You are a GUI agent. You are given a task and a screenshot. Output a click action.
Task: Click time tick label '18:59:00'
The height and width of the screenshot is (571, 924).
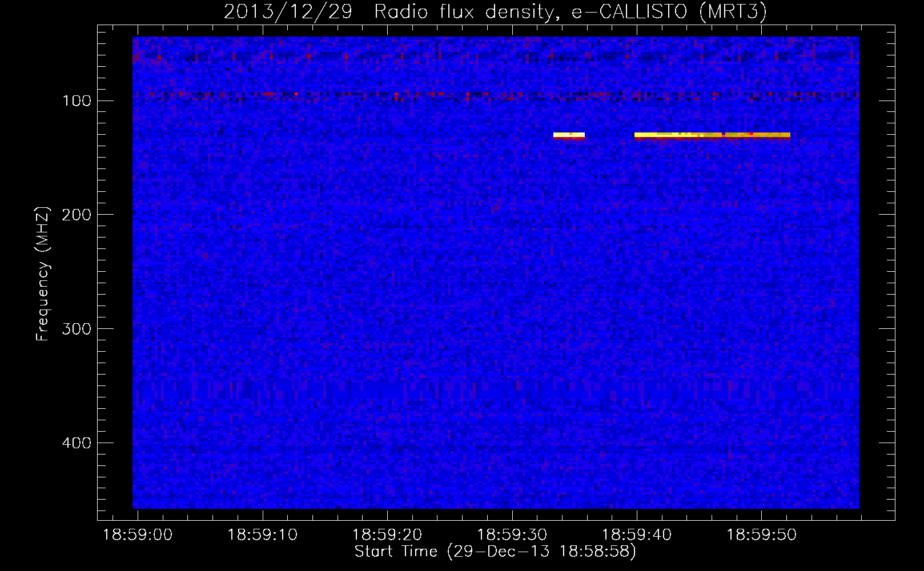138,535
